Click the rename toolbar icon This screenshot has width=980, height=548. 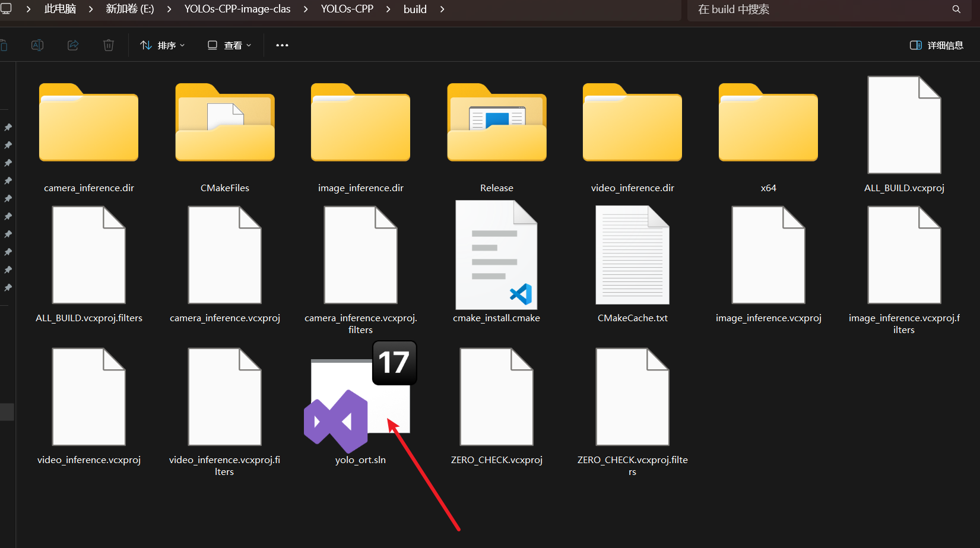click(x=37, y=45)
